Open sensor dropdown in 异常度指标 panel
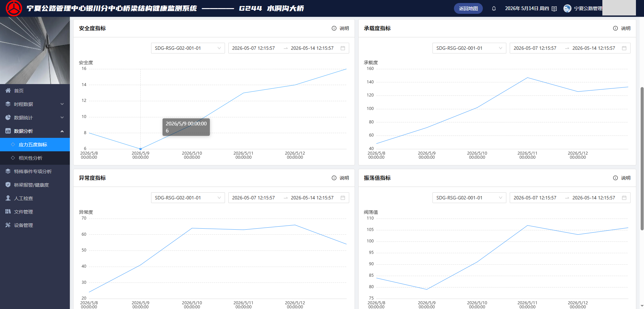 [188, 198]
